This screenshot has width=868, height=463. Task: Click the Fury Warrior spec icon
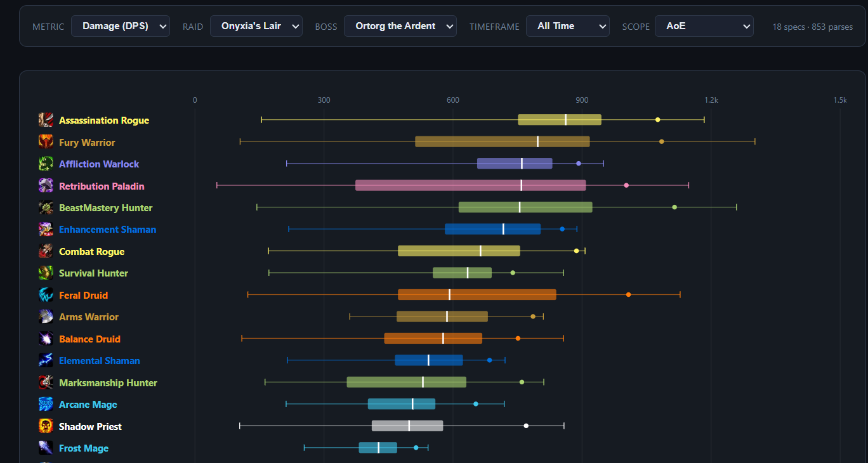tap(46, 142)
